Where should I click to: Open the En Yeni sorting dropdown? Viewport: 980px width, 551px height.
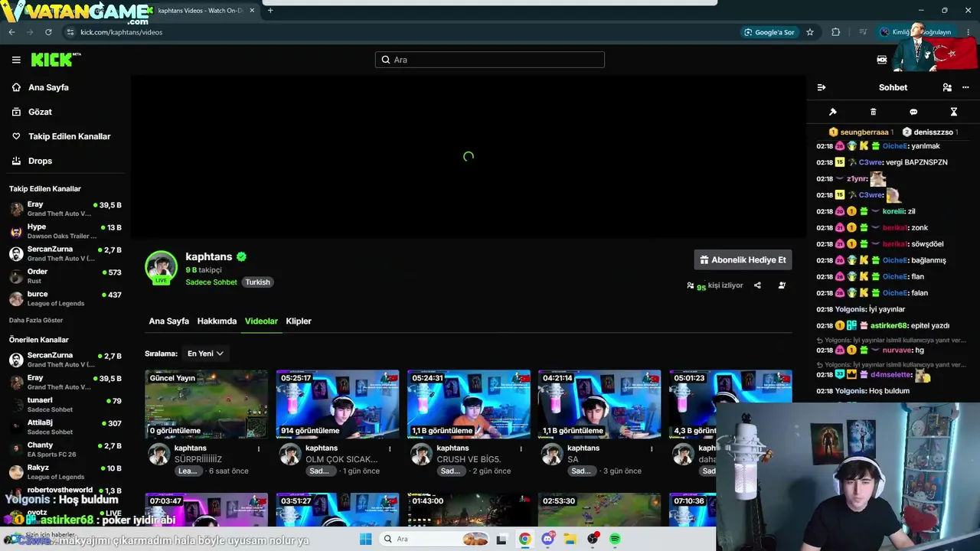[205, 354]
